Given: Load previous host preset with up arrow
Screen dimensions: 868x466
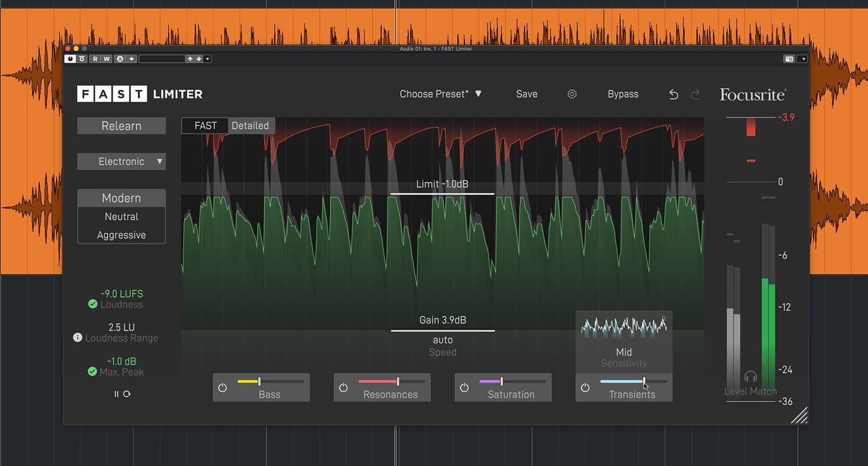Looking at the screenshot, I should pos(190,59).
